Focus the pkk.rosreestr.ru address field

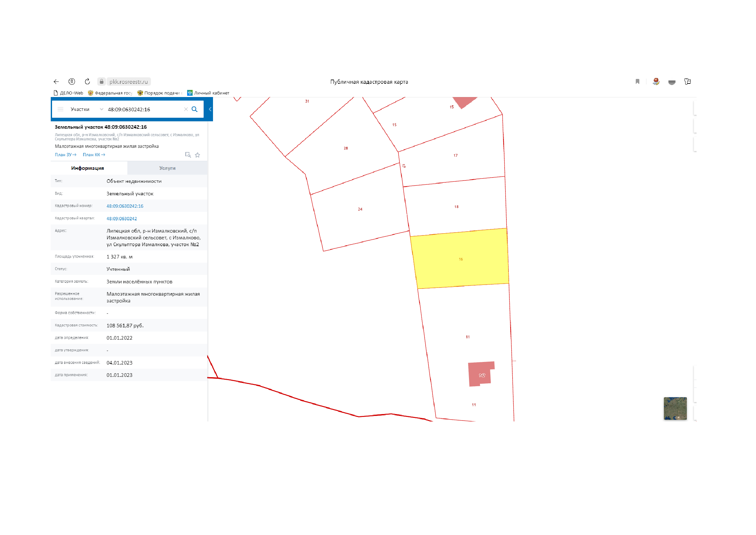[129, 82]
